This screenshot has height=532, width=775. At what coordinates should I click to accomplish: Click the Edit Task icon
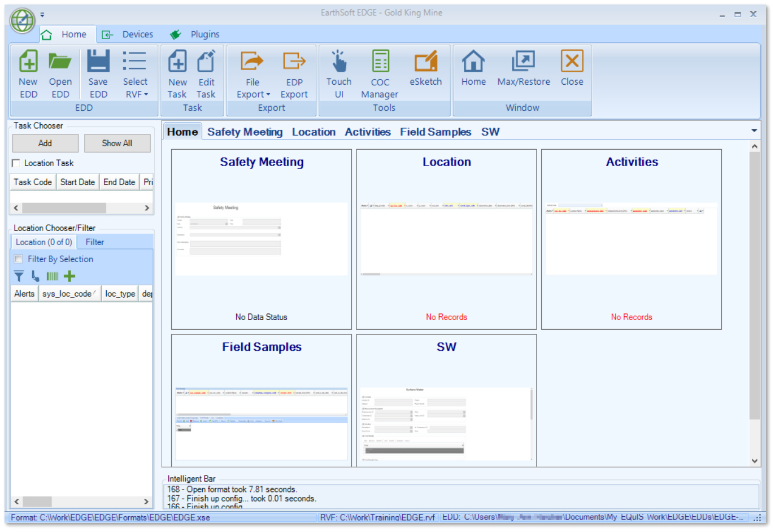206,61
